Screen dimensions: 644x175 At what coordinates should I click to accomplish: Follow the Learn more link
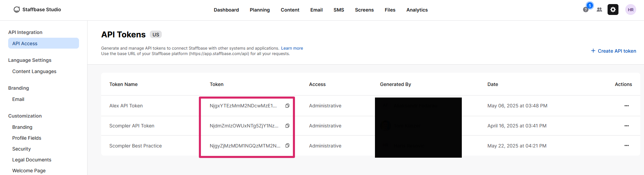(x=292, y=48)
